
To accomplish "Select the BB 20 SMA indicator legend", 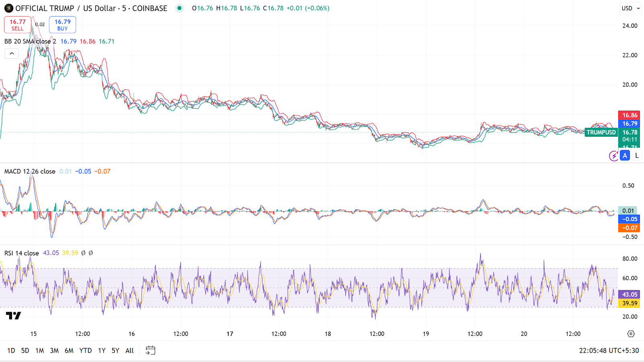I will pyautogui.click(x=30, y=41).
